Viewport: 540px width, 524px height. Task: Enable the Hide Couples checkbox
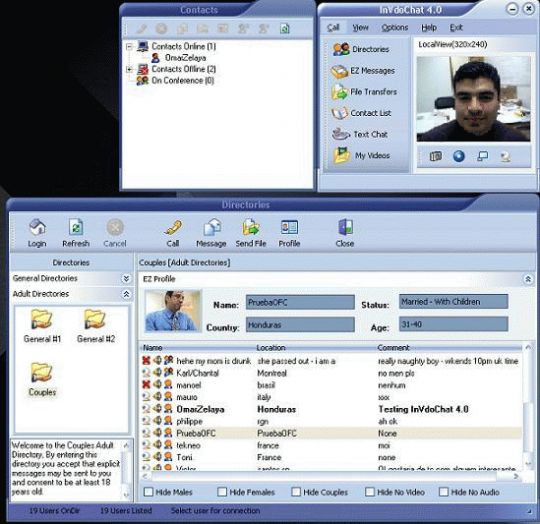coord(296,492)
